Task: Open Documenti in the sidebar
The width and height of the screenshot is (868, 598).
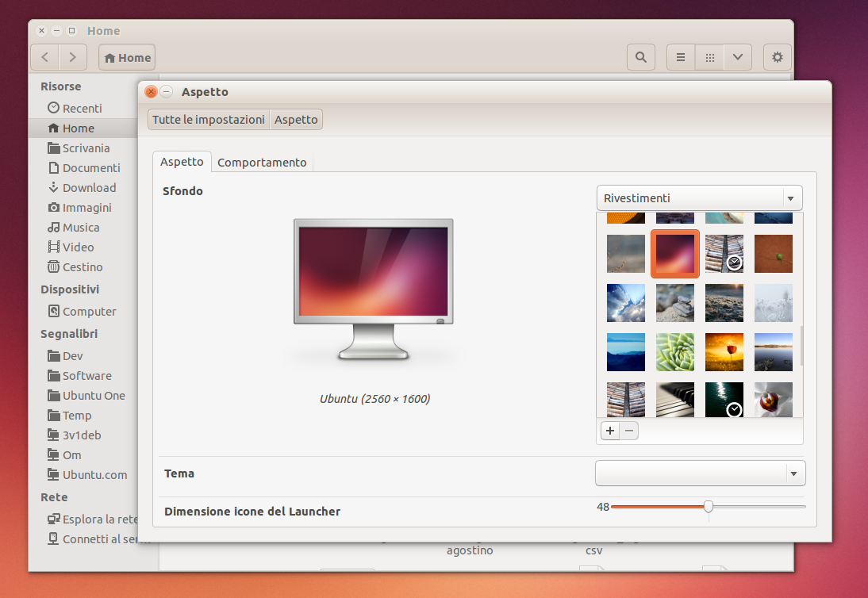Action: pos(83,167)
